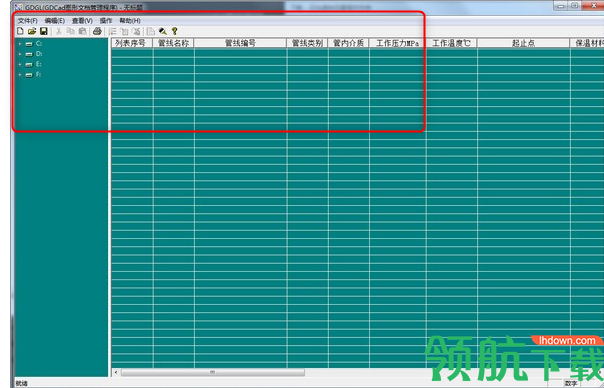Click the Print toolbar icon
Image resolution: width=604 pixels, height=388 pixels.
97,31
